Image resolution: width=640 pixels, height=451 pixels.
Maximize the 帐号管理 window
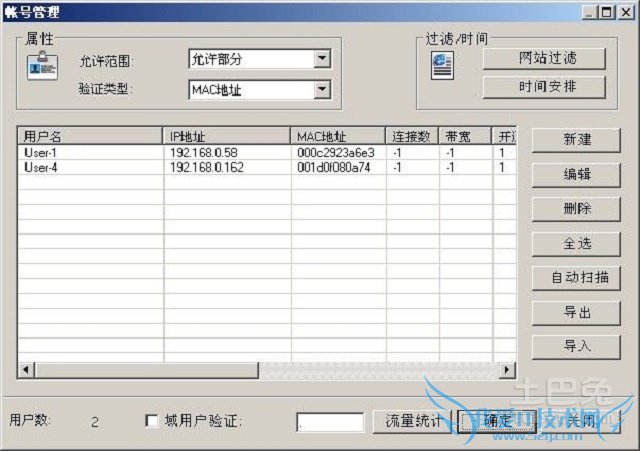(x=607, y=12)
